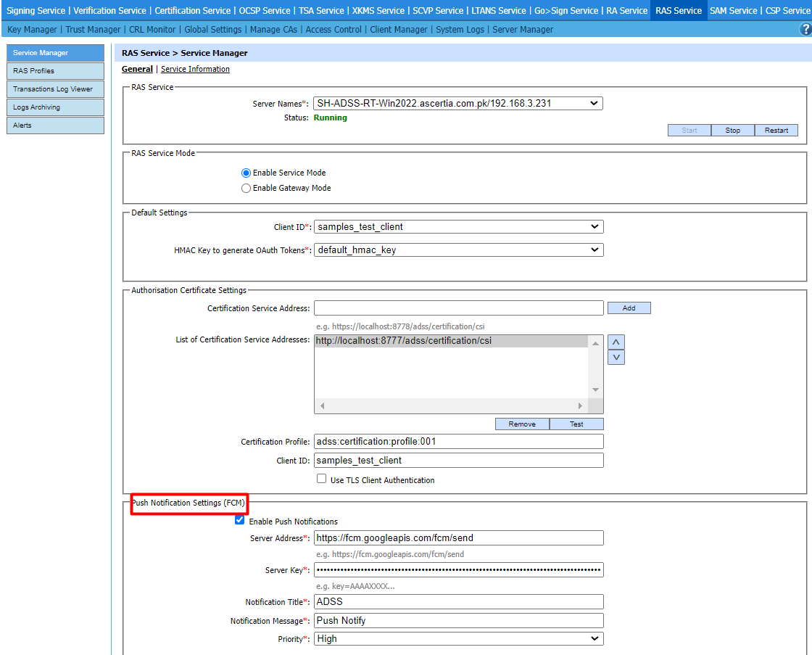Disable the Enable Push Notifications checkbox

(240, 520)
